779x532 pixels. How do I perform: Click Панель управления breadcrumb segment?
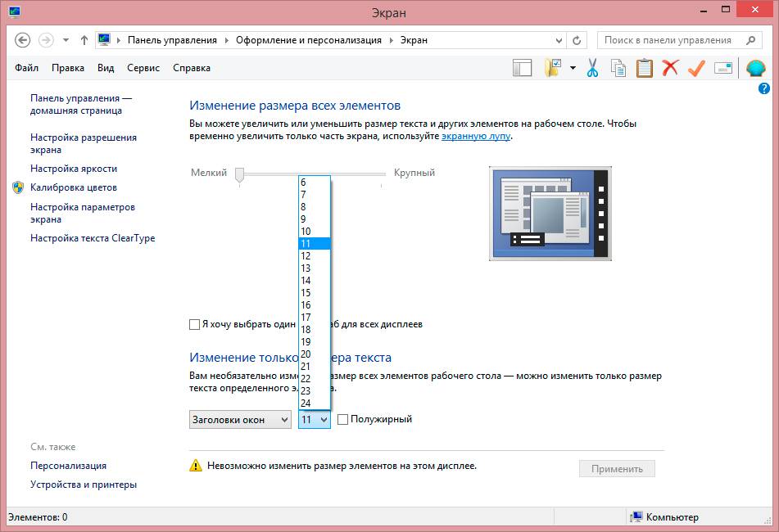(172, 40)
